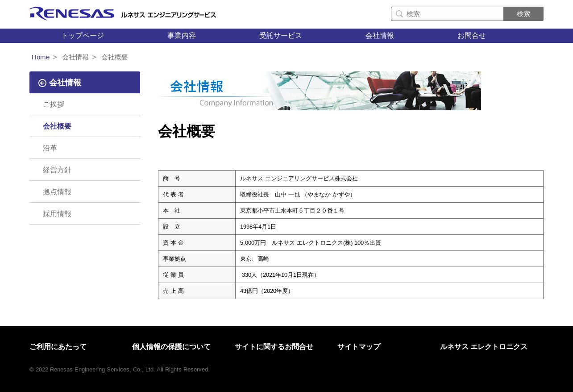Go to 拠点情報 in the sidebar
573x392 pixels.
[x=57, y=192]
